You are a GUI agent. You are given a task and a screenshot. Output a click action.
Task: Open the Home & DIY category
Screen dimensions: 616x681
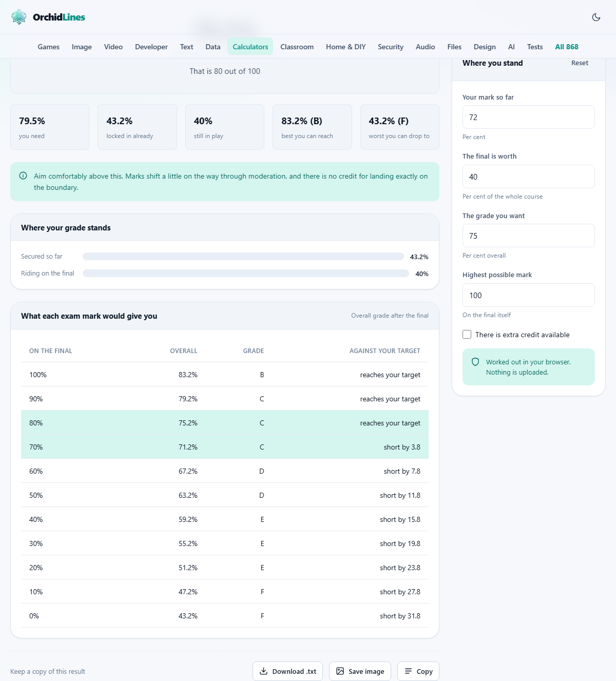coord(346,47)
